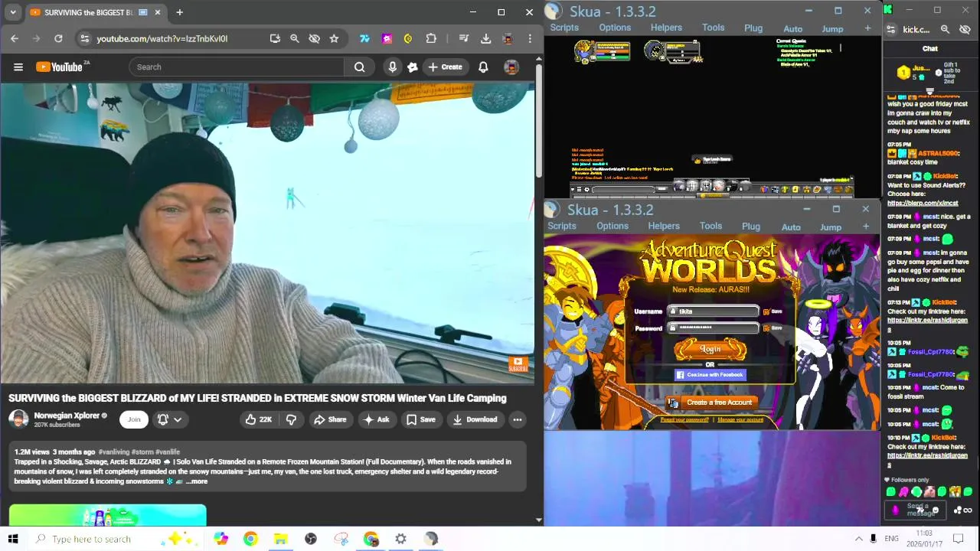Screen dimensions: 980x551
Task: Open Scripts menu in upper Skua window
Action: 564,28
